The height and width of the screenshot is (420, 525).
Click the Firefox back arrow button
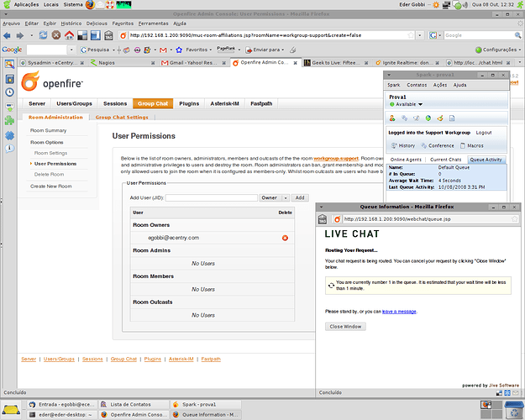tap(7, 35)
